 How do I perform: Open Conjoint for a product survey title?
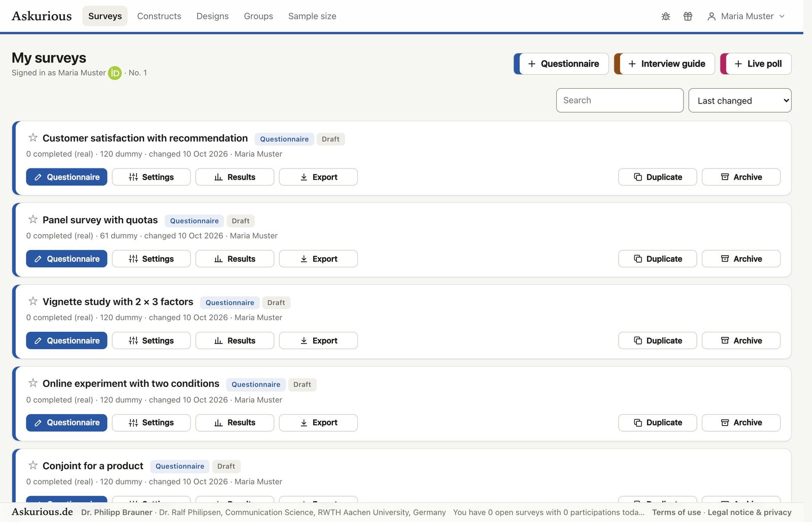(x=93, y=466)
